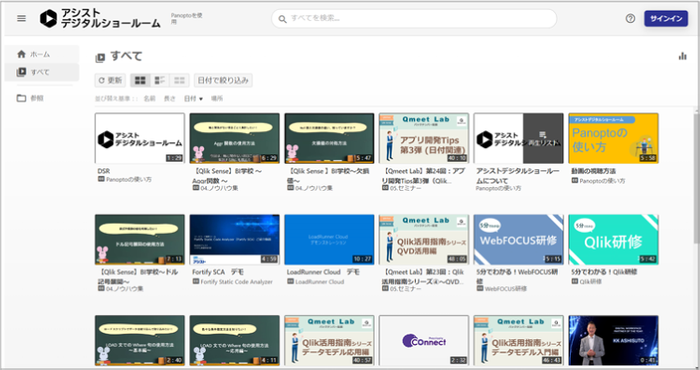Viewport: 700px width, 370px height.
Task: Switch to grid thumbnail view
Action: [140, 80]
